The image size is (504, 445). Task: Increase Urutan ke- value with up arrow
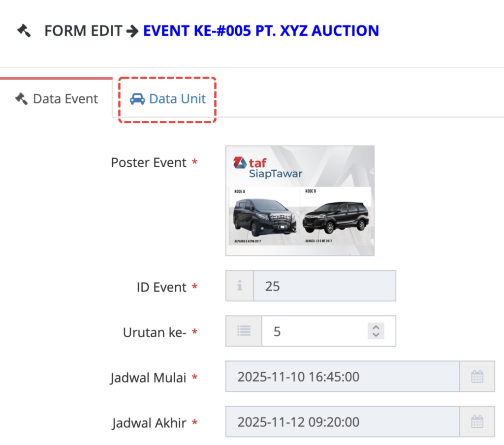click(376, 327)
